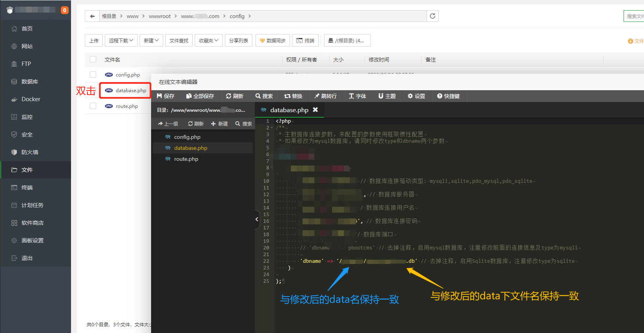
Task: Click 上一级 to go up in editor tree
Action: coord(168,124)
